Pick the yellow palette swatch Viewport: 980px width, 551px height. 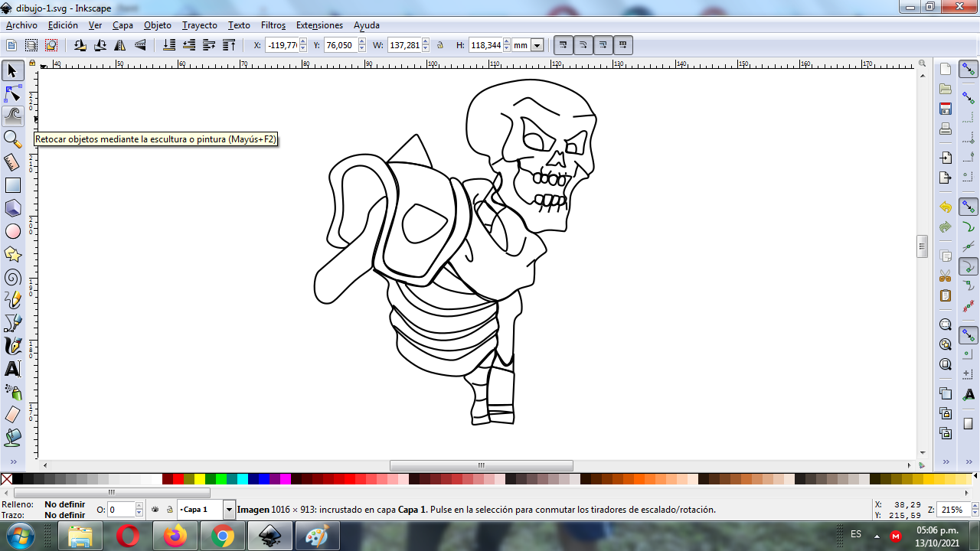coord(200,479)
